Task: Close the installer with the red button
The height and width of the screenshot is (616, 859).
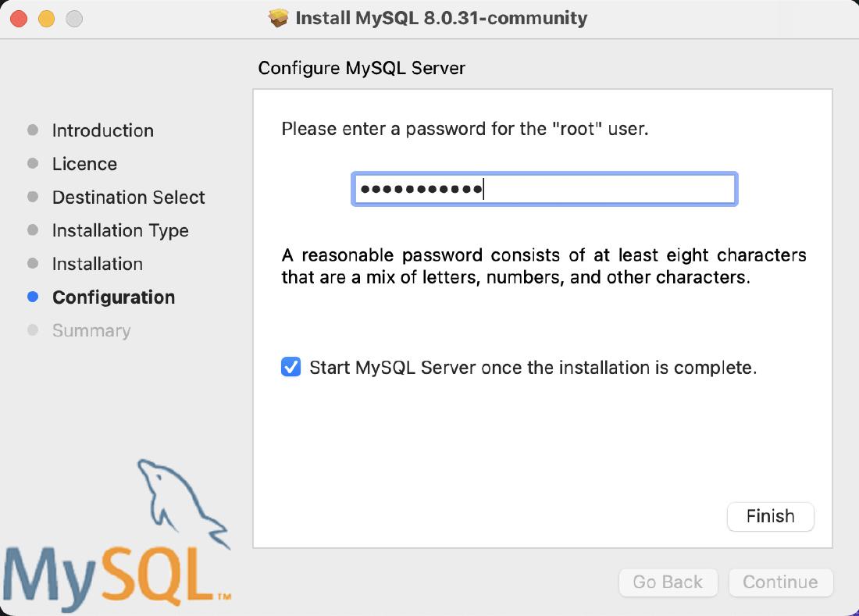Action: (x=19, y=19)
